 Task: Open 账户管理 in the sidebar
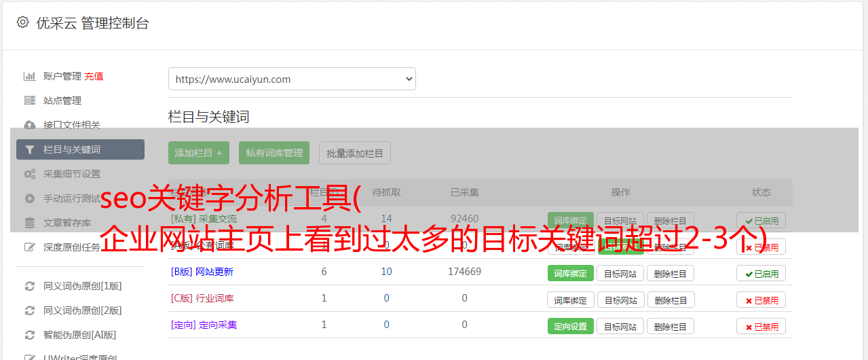point(62,76)
